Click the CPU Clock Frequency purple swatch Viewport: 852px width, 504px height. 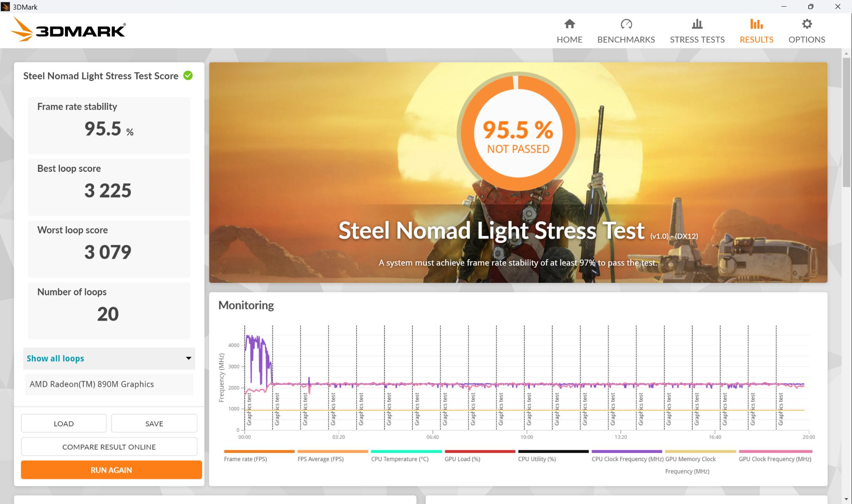tap(627, 451)
